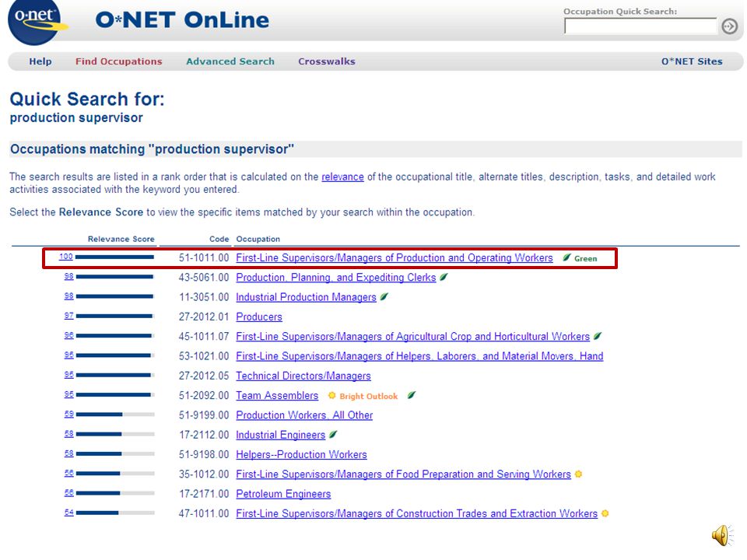Click the Green label on first result
Image resolution: width=747 pixels, height=560 pixels.
tap(585, 258)
